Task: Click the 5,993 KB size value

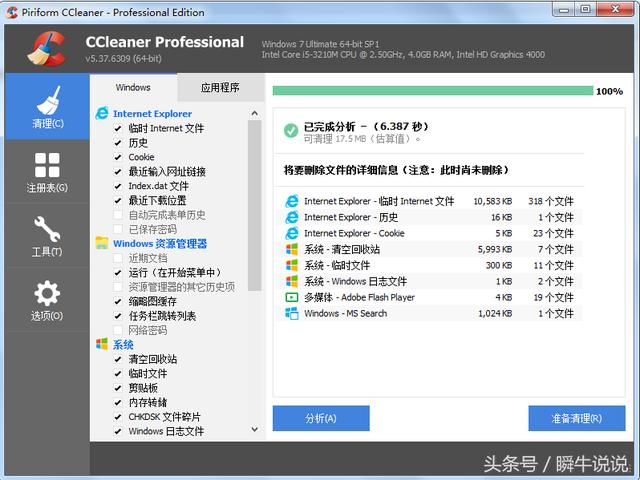Action: point(495,249)
